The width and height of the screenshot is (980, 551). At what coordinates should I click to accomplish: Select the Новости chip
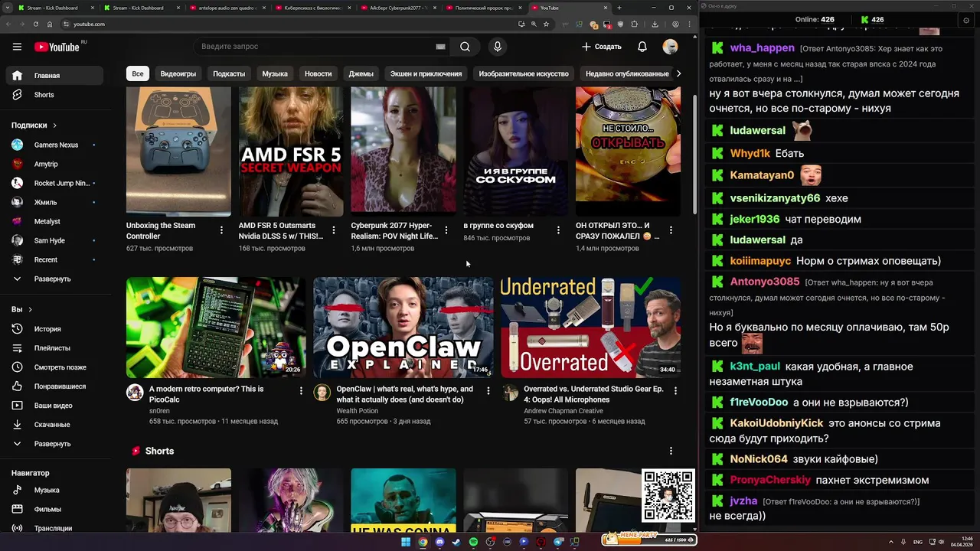(318, 73)
